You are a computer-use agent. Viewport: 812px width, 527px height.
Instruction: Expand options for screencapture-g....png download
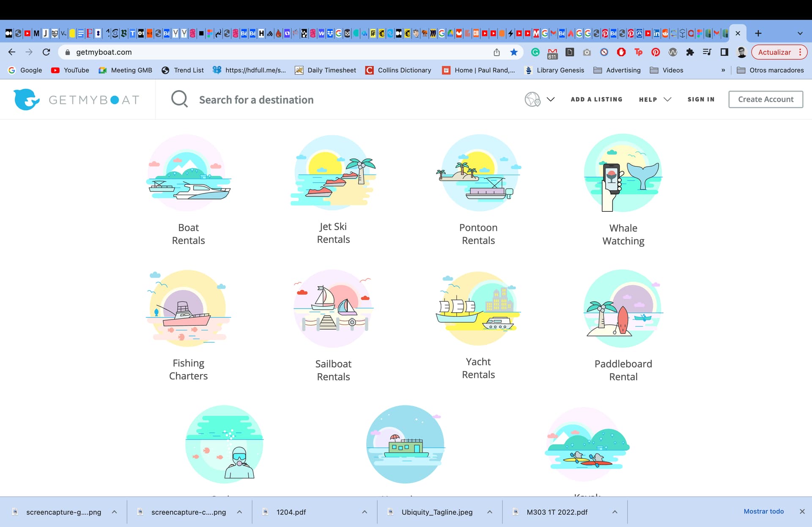[x=114, y=512]
